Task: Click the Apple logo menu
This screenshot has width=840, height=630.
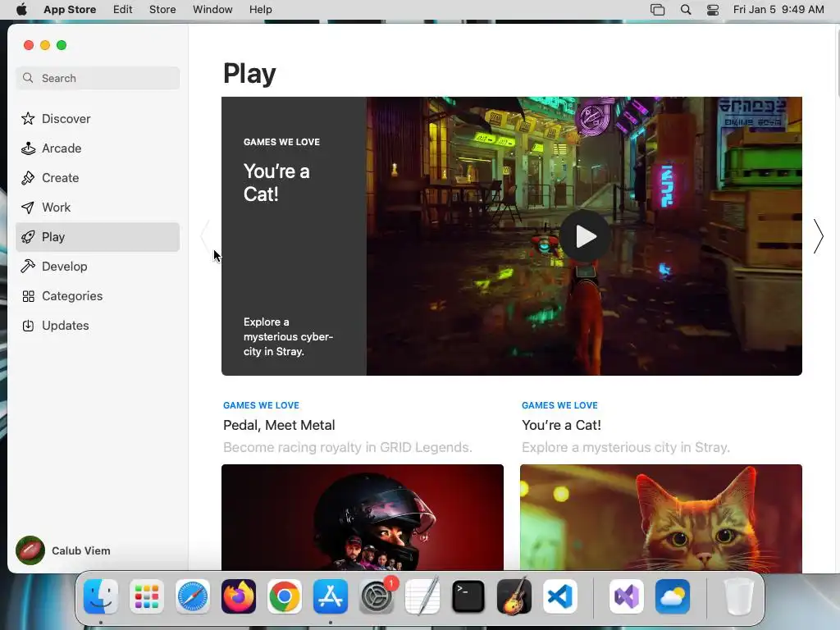Action: 21,10
